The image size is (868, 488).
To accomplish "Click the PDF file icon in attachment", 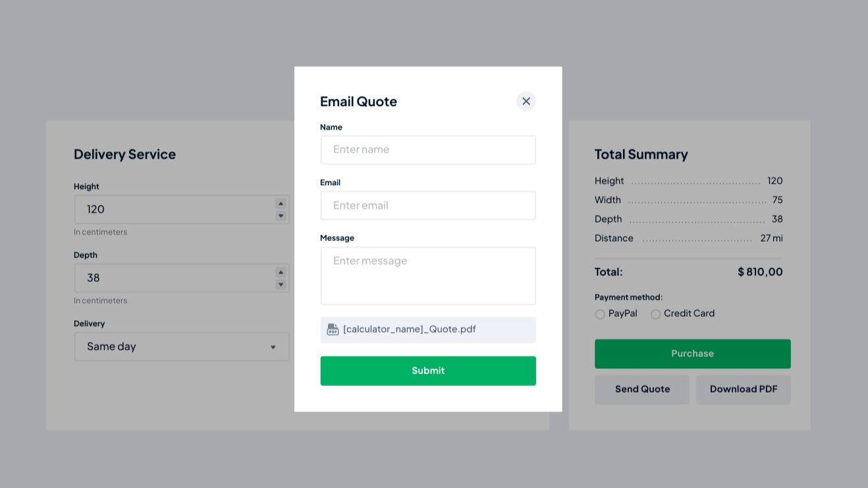I will [x=333, y=329].
